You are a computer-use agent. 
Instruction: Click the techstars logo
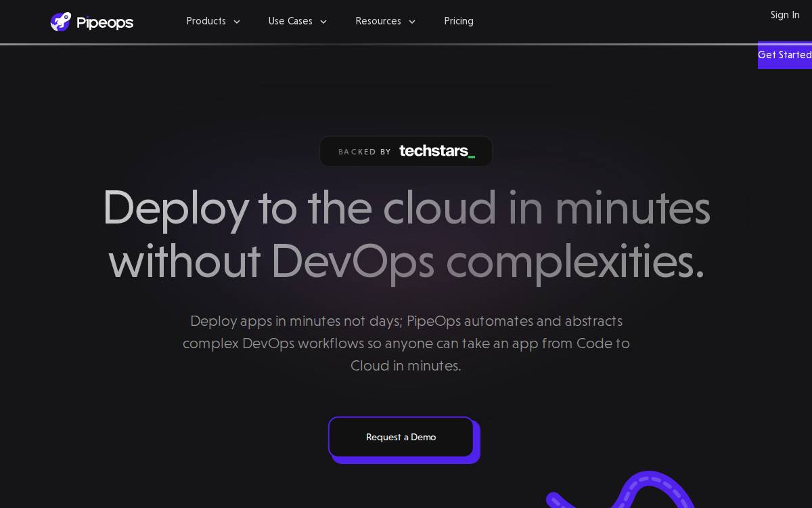point(437,151)
